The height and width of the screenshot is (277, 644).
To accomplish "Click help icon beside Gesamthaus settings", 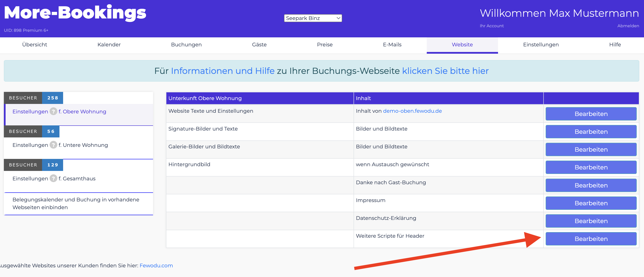I will [53, 178].
